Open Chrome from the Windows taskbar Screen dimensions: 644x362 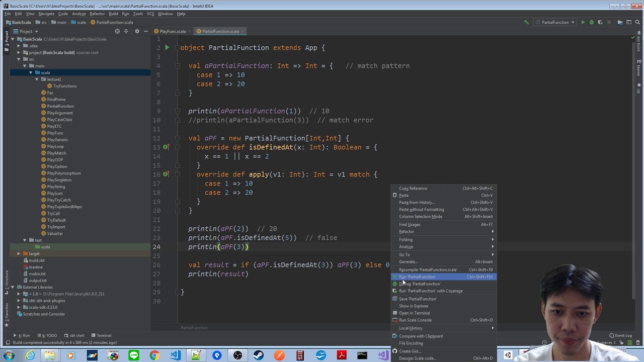[154, 355]
